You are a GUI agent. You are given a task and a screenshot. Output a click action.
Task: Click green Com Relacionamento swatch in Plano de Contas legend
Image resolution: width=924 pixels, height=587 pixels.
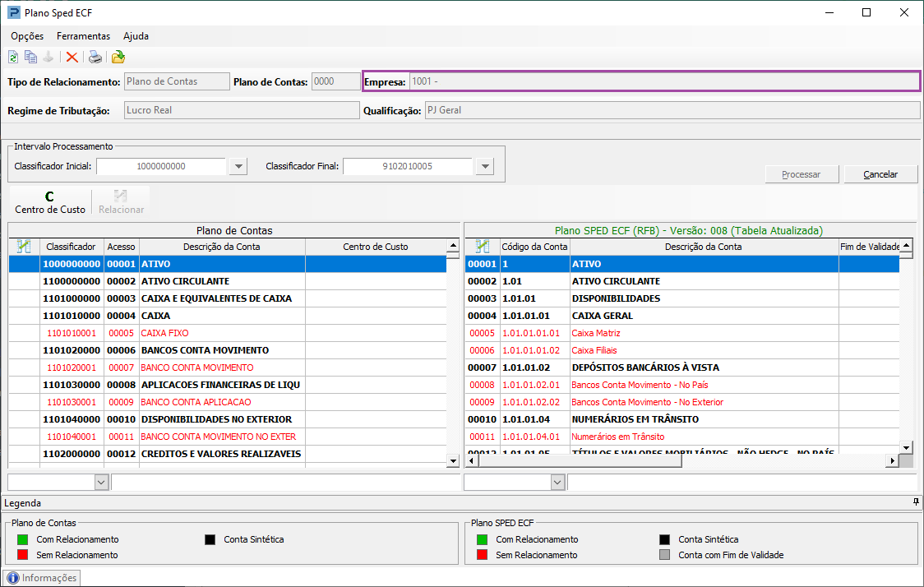(x=23, y=539)
